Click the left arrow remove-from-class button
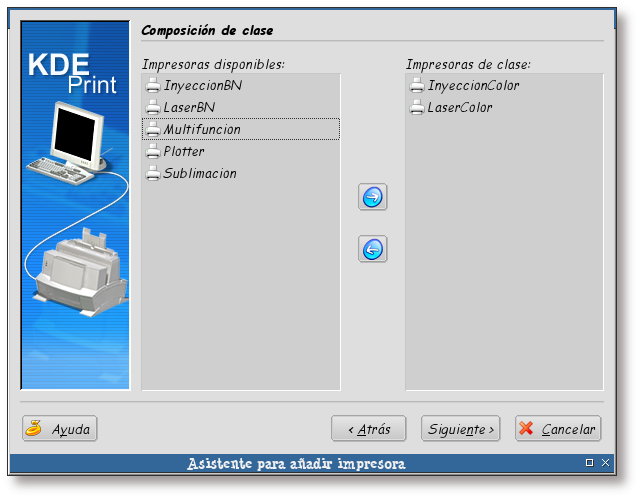The width and height of the screenshot is (640, 499). click(372, 249)
